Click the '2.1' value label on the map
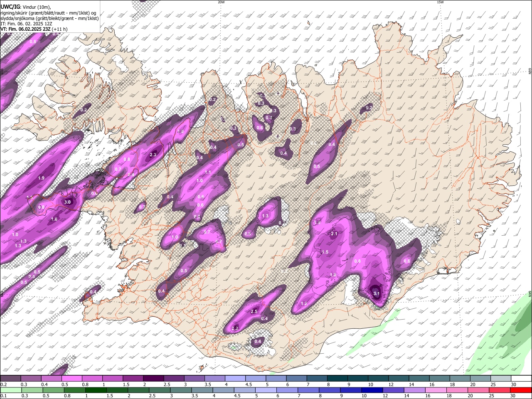The height and width of the screenshot is (399, 532). pos(334,234)
